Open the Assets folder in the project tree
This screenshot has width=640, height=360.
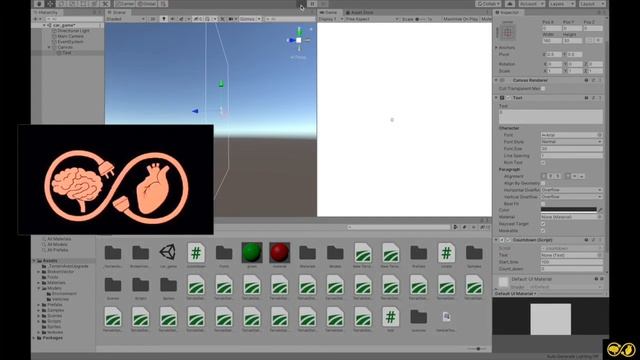[x=50, y=260]
